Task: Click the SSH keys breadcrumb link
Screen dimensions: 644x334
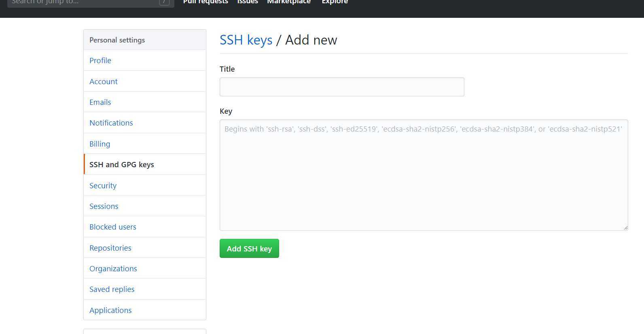Action: (x=246, y=40)
